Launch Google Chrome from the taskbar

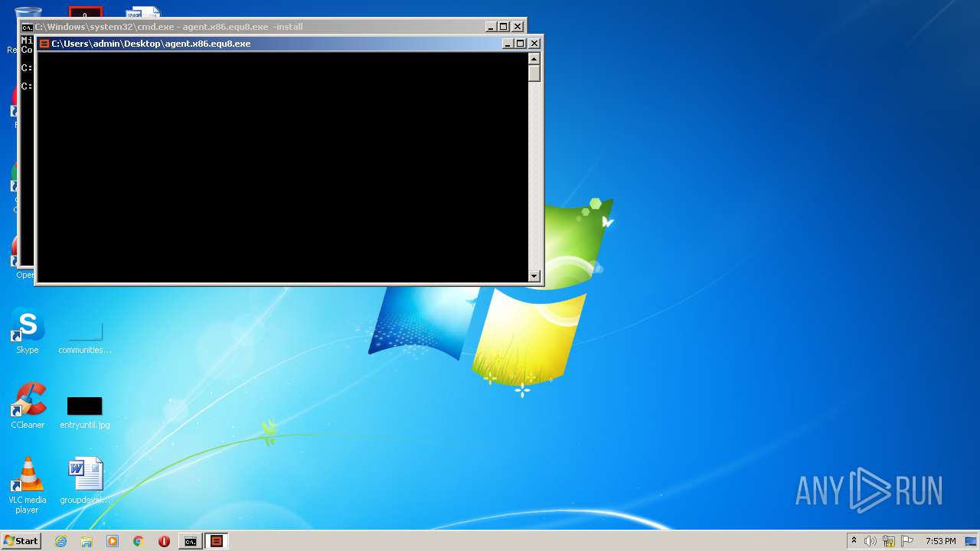[139, 541]
